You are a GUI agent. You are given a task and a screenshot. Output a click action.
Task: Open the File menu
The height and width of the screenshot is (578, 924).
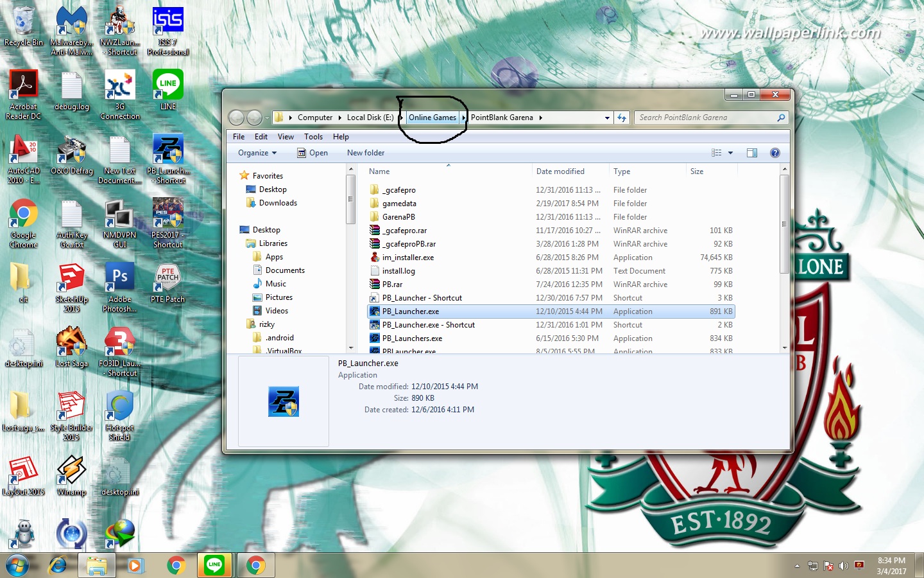(239, 137)
